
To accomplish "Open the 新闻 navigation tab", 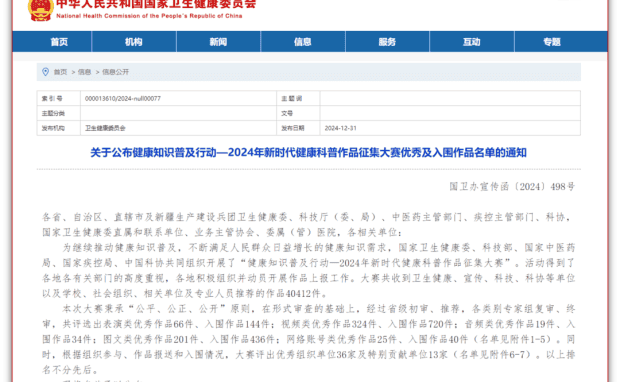I will click(x=218, y=42).
